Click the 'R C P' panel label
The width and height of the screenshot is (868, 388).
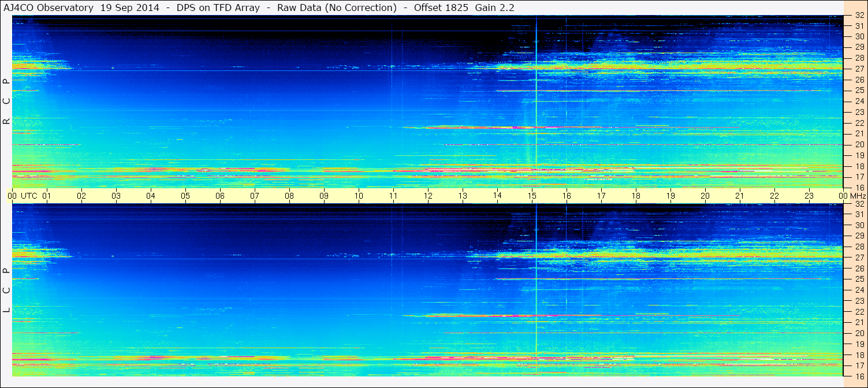(x=7, y=102)
